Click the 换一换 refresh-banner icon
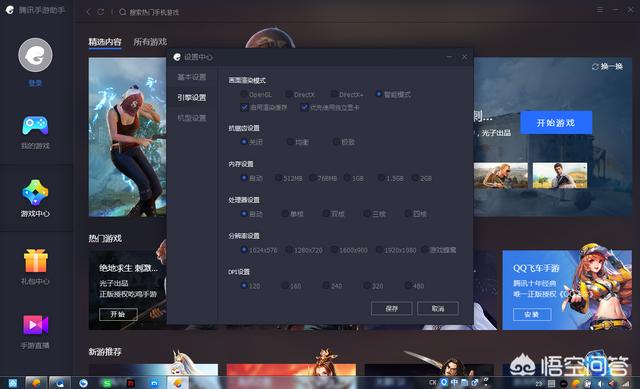640x389 pixels. point(595,67)
